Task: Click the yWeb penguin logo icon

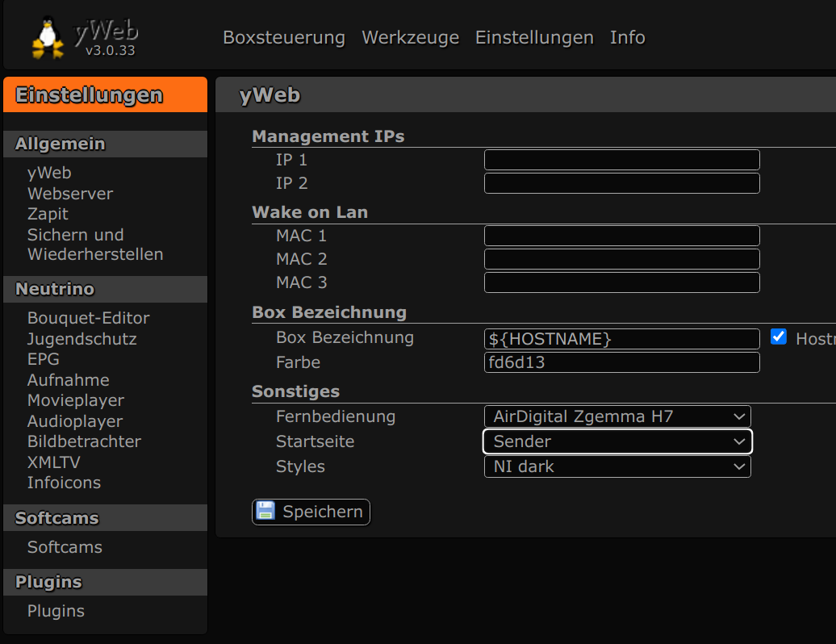Action: click(x=48, y=38)
